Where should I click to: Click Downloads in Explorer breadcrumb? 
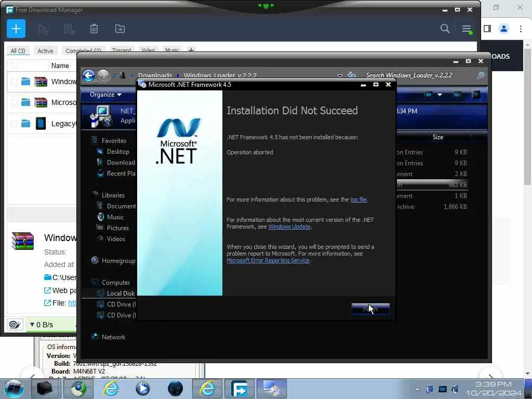(155, 75)
